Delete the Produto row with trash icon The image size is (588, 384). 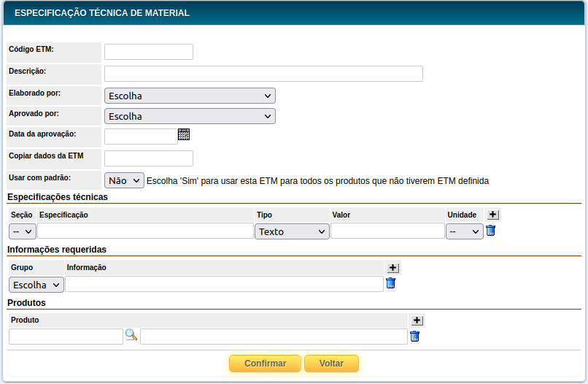(x=415, y=337)
